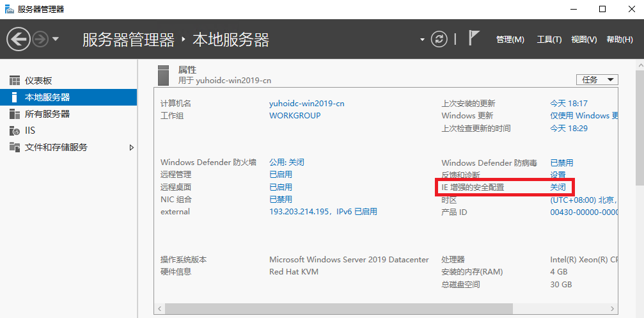Click the WORKGROUP link
The height and width of the screenshot is (318, 644).
point(295,116)
